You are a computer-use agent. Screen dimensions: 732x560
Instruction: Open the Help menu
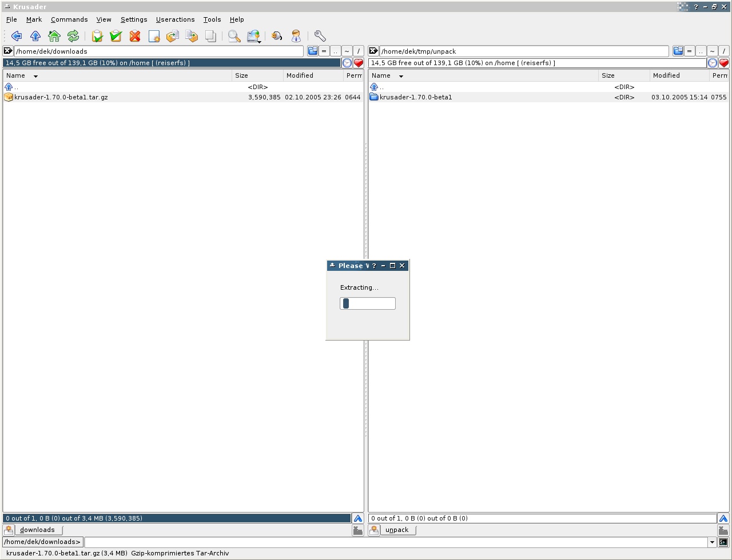[237, 19]
